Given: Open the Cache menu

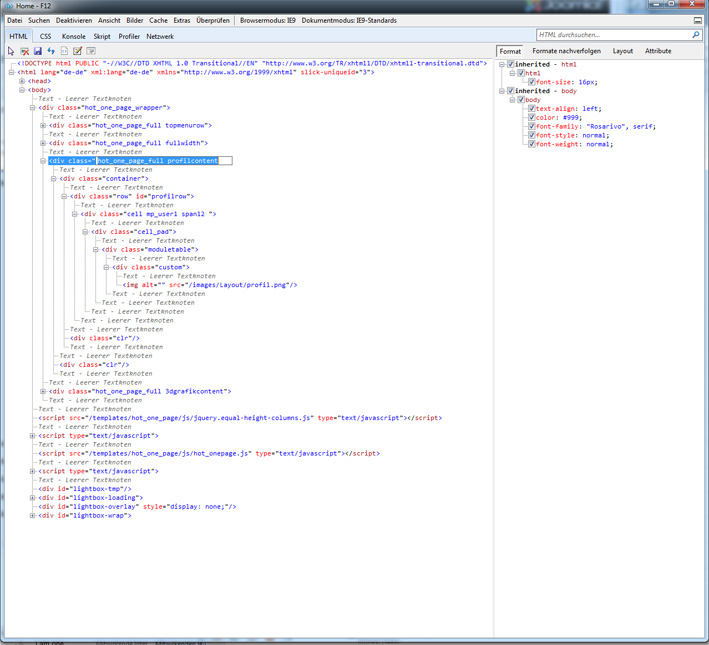Looking at the screenshot, I should coord(158,20).
